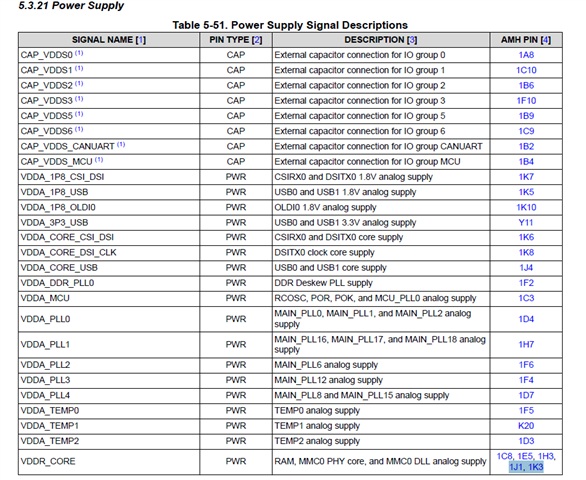Open pin link 1F10 for CAP_VDDS3

click(526, 101)
